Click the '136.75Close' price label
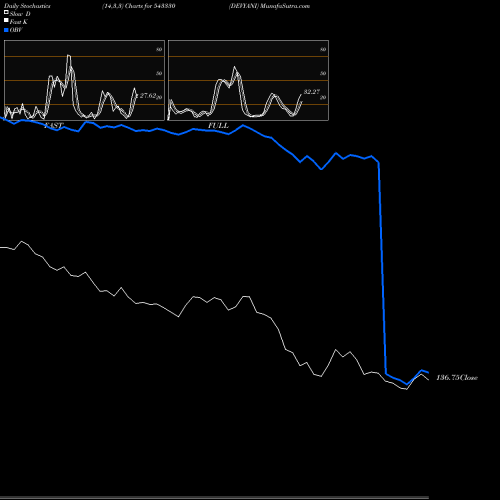Screen dimensions: 500x500 coord(457,378)
